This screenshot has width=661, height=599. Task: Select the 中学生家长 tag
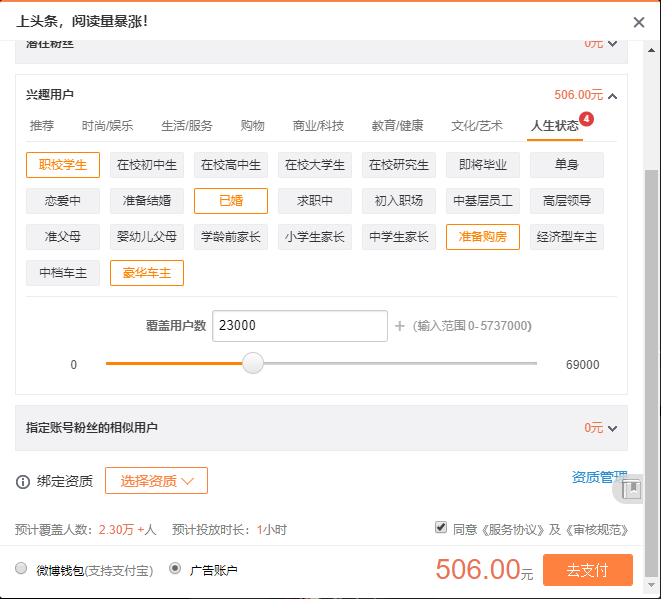tap(399, 237)
